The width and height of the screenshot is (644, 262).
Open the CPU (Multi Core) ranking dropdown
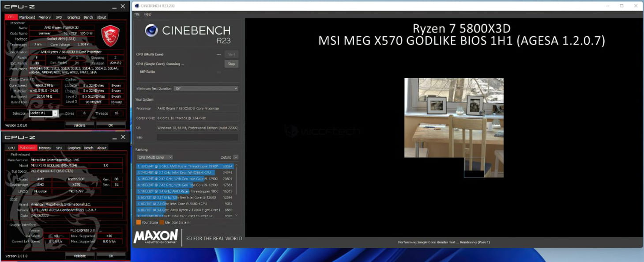pyautogui.click(x=154, y=157)
